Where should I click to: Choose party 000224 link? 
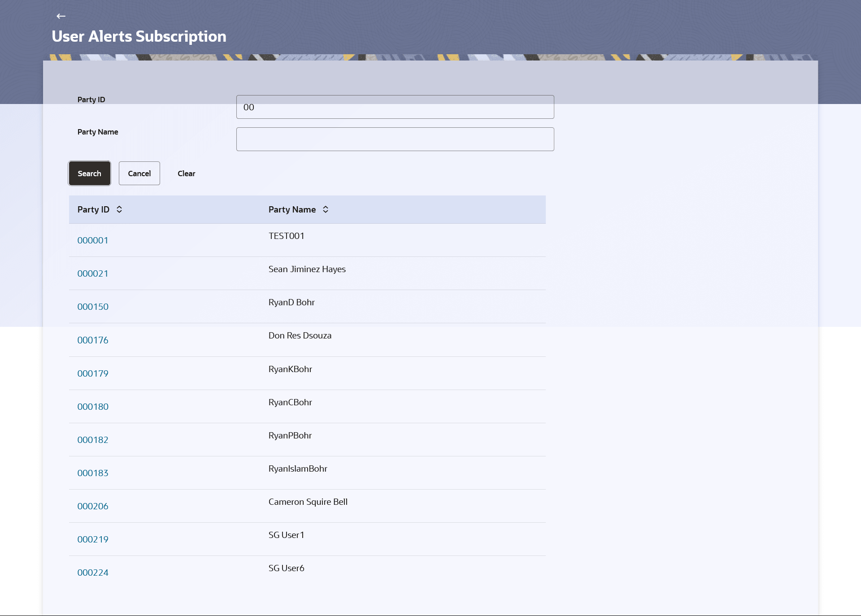click(x=93, y=573)
